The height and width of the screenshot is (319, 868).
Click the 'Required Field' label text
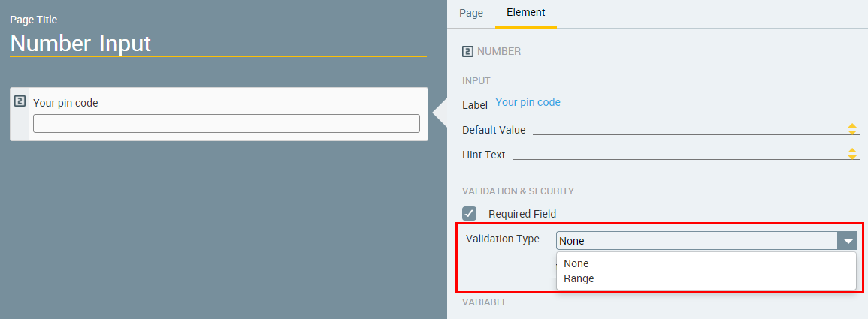point(522,214)
